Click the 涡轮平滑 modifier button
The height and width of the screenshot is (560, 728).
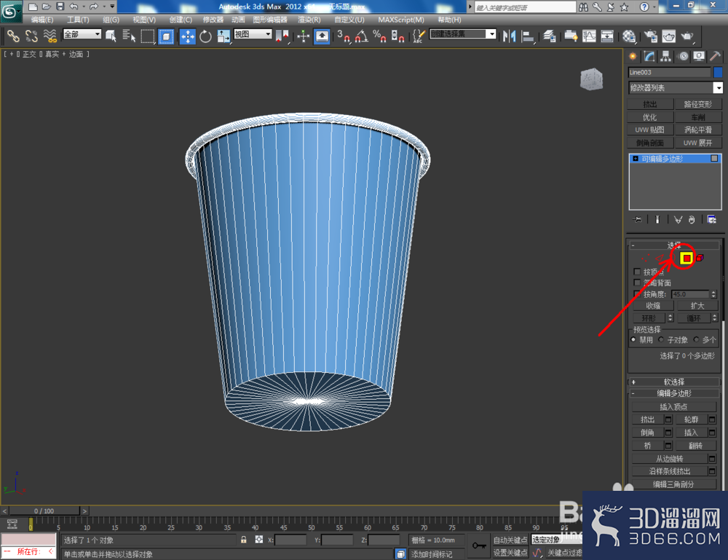click(x=698, y=130)
